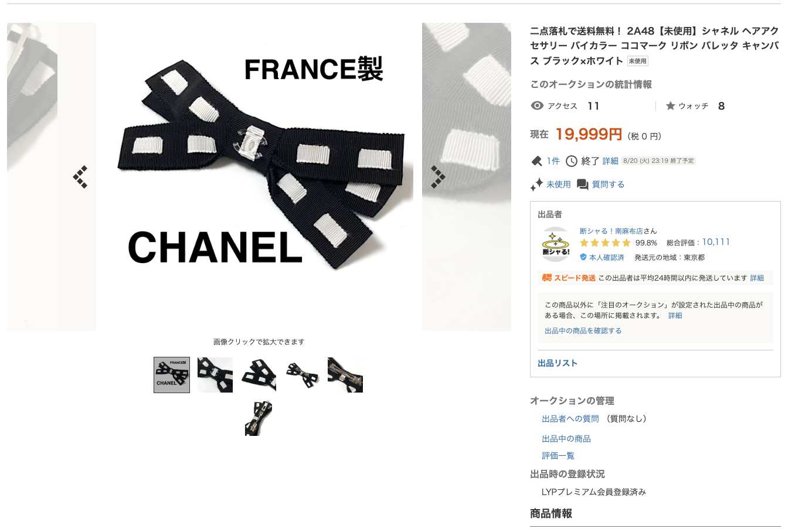This screenshot has width=785, height=532.
Task: Click the watch star icon
Action: pyautogui.click(x=671, y=105)
